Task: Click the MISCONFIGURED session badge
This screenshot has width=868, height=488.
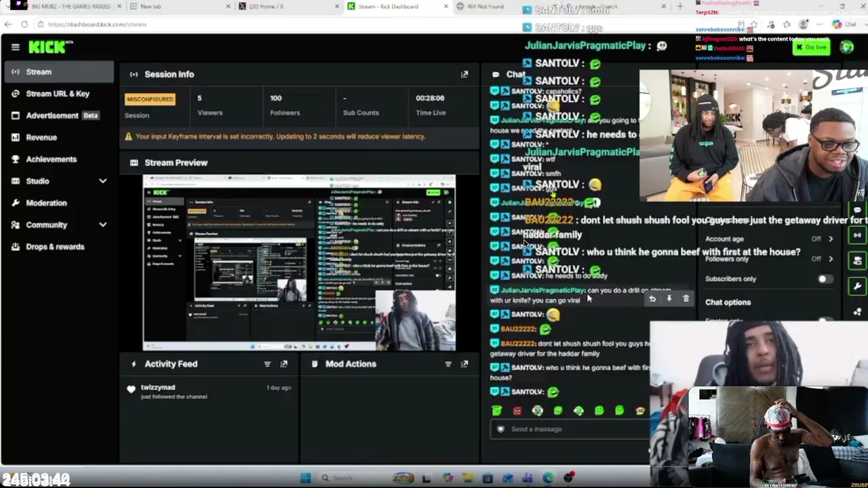Action: pyautogui.click(x=150, y=100)
